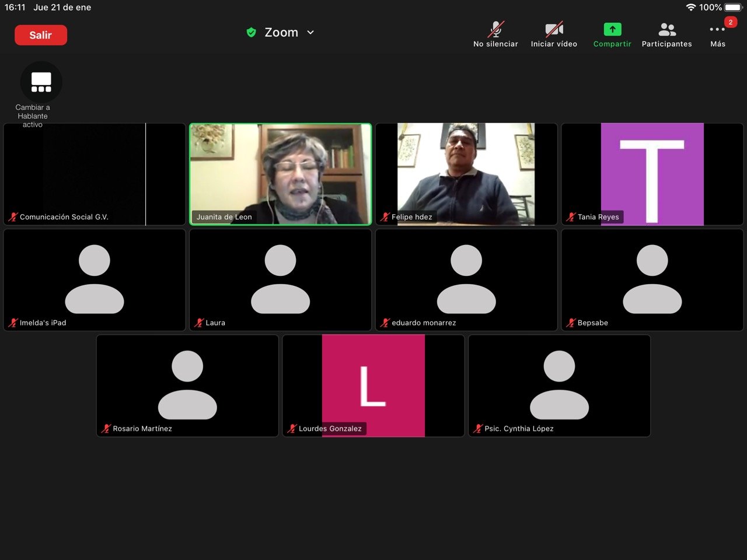
Task: Select Tania Reyes's purple T avatar
Action: pyautogui.click(x=652, y=174)
